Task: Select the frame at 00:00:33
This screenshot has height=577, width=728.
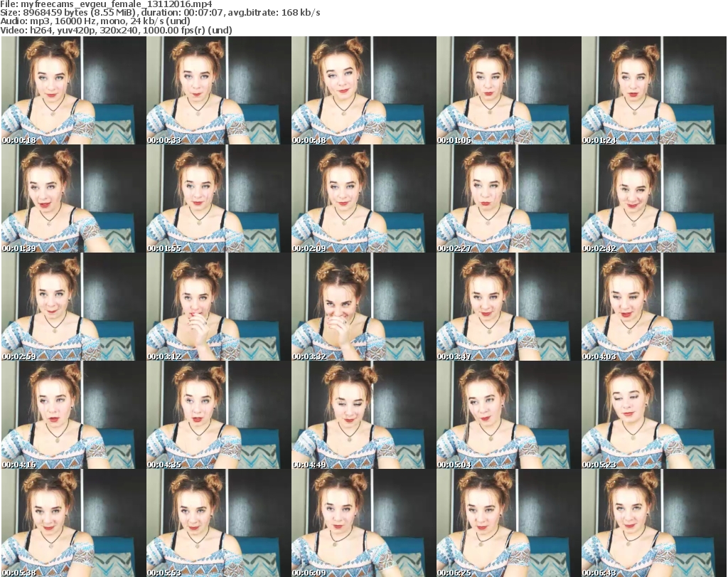Action: pos(218,90)
